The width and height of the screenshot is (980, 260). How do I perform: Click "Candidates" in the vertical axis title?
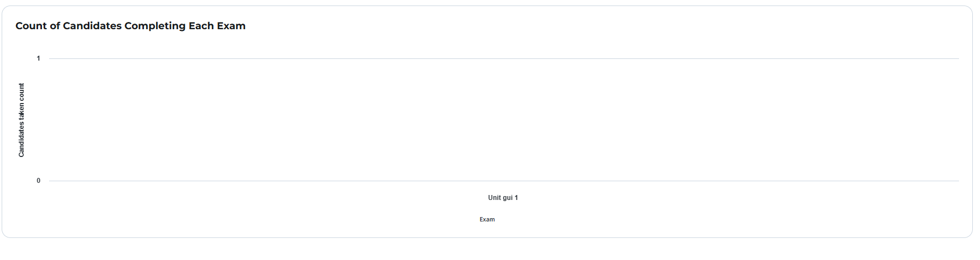point(22,140)
